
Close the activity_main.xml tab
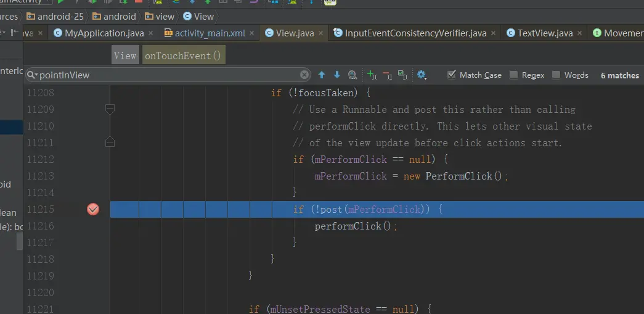(251, 33)
